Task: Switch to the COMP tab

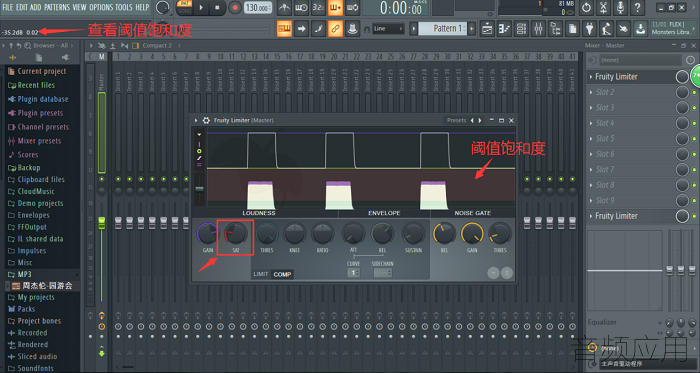Action: 282,274
